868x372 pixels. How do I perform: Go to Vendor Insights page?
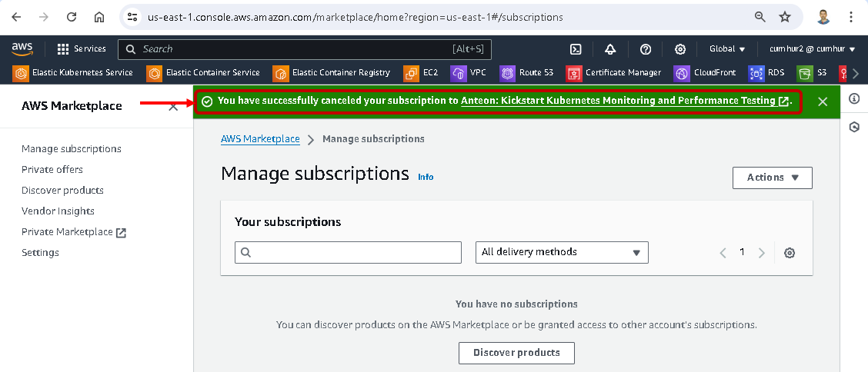pyautogui.click(x=58, y=211)
